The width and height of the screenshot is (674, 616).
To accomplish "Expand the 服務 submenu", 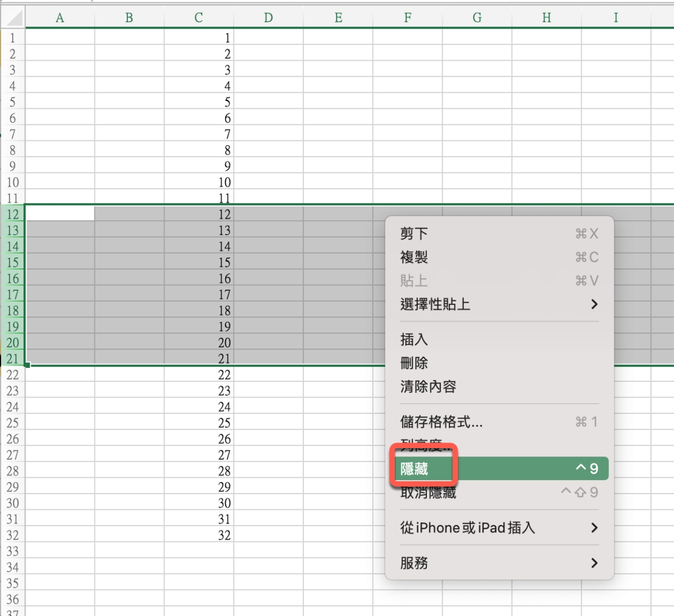I will pos(499,563).
